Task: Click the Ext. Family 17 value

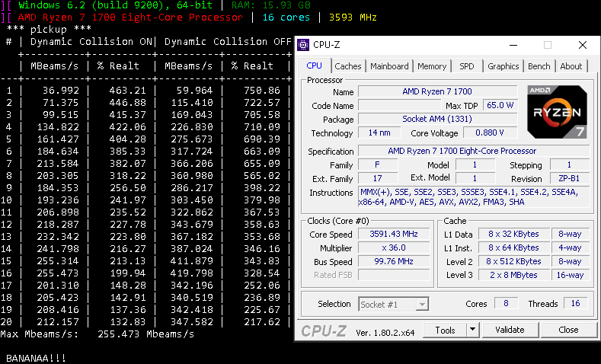Action: click(378, 178)
